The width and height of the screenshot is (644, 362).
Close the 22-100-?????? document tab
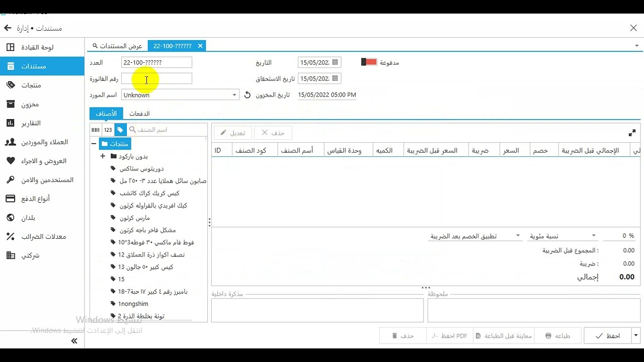click(200, 46)
